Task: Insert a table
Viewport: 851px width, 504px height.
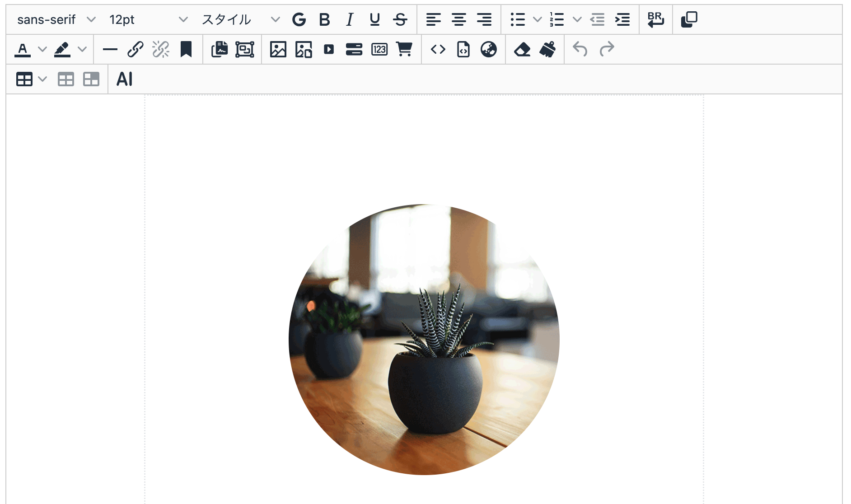Action: point(24,79)
